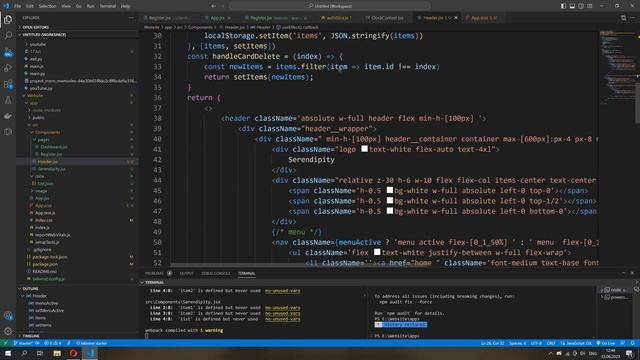Switch to the App.jsx editor tab
This screenshot has width=640, height=360.
[218, 18]
